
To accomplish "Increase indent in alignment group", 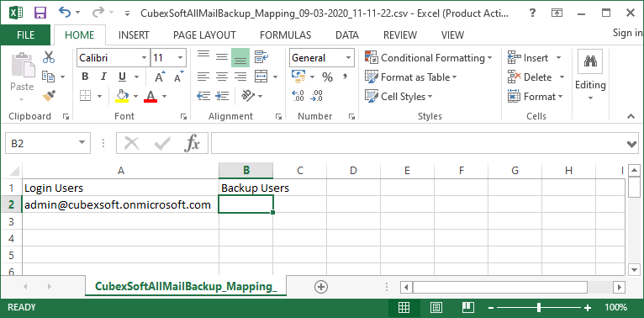I will point(222,96).
